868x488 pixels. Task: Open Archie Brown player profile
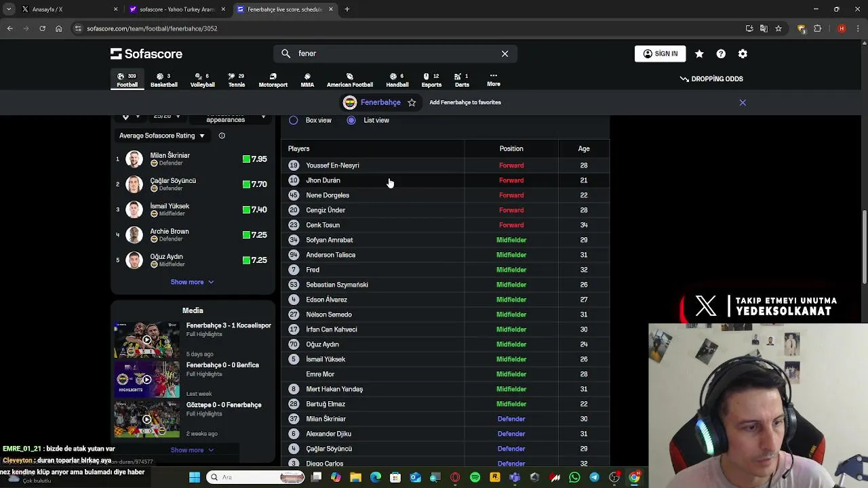click(193, 235)
